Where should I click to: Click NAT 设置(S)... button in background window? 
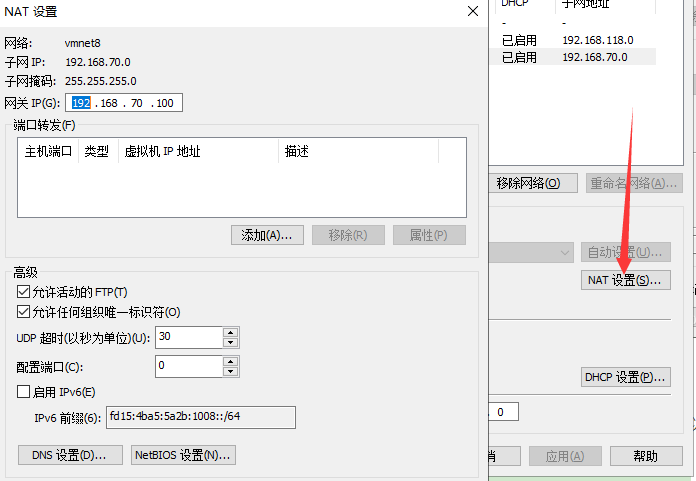click(625, 280)
